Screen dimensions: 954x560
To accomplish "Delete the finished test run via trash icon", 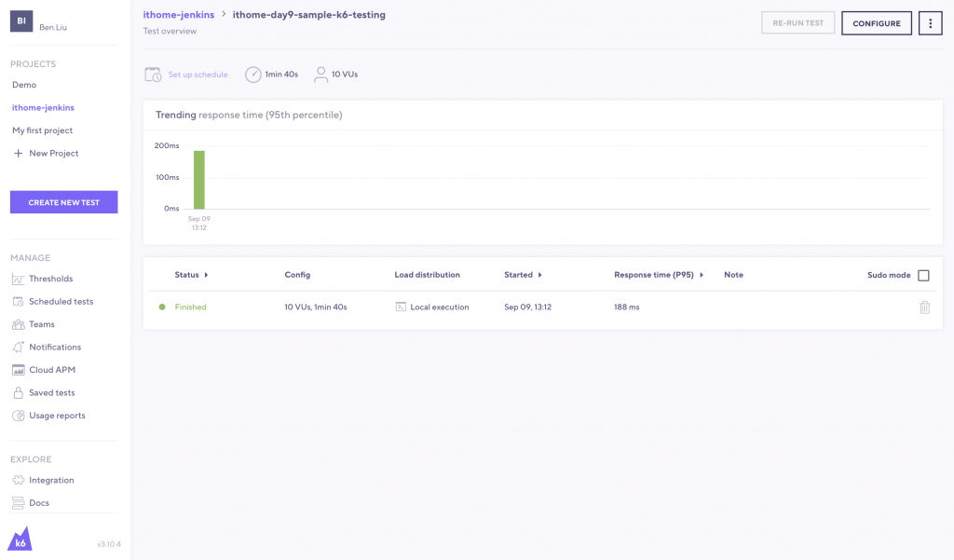I will pyautogui.click(x=925, y=307).
